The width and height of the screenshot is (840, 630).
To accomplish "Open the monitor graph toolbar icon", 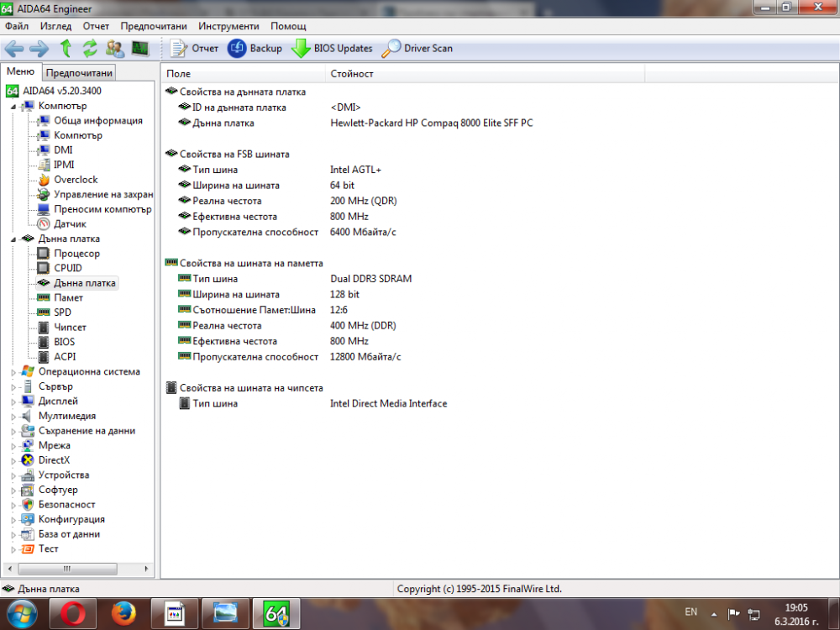I will point(139,49).
